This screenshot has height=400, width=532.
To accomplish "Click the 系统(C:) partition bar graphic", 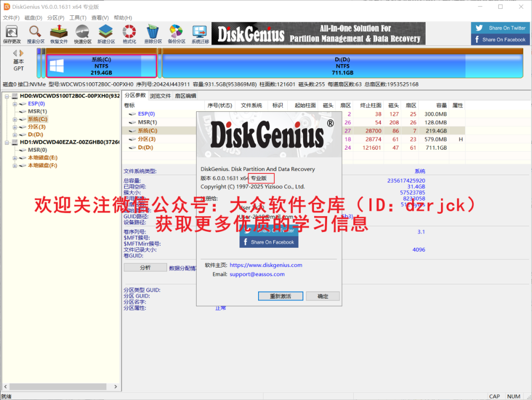I will coord(101,66).
